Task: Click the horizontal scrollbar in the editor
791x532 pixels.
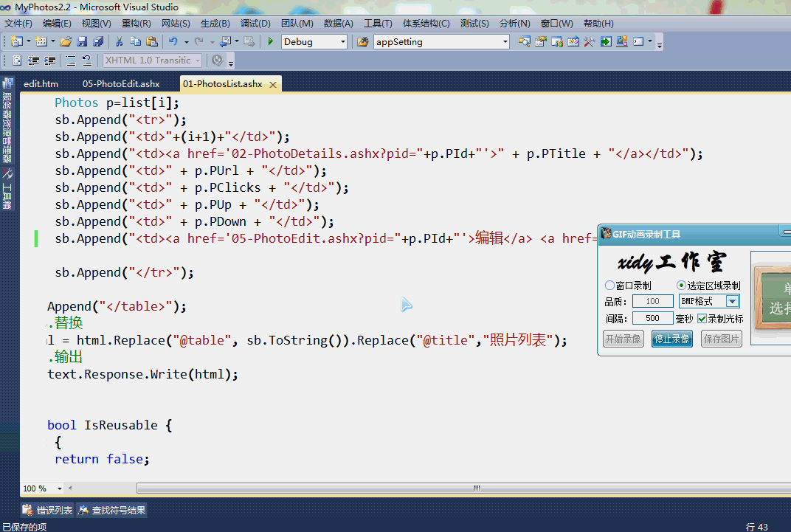Action: (x=457, y=488)
